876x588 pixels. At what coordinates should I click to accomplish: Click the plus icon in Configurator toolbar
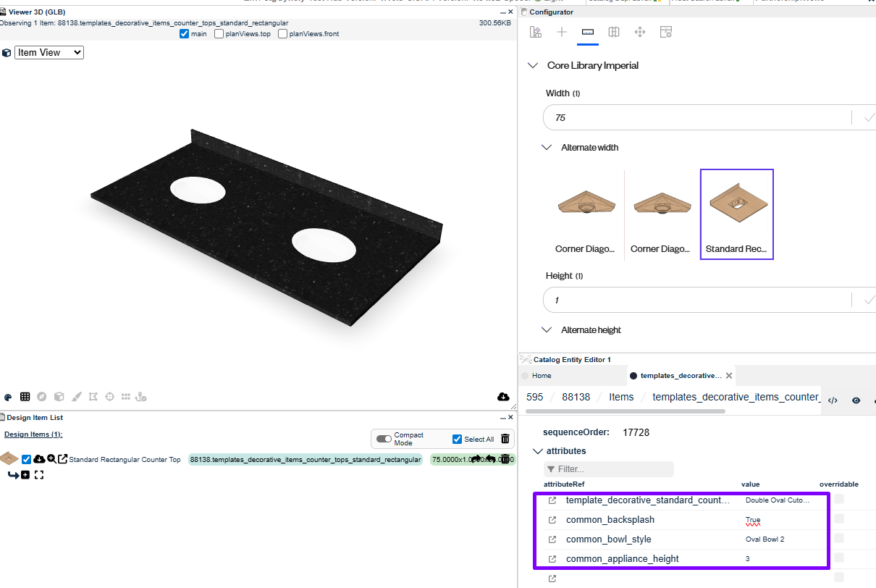coord(562,32)
